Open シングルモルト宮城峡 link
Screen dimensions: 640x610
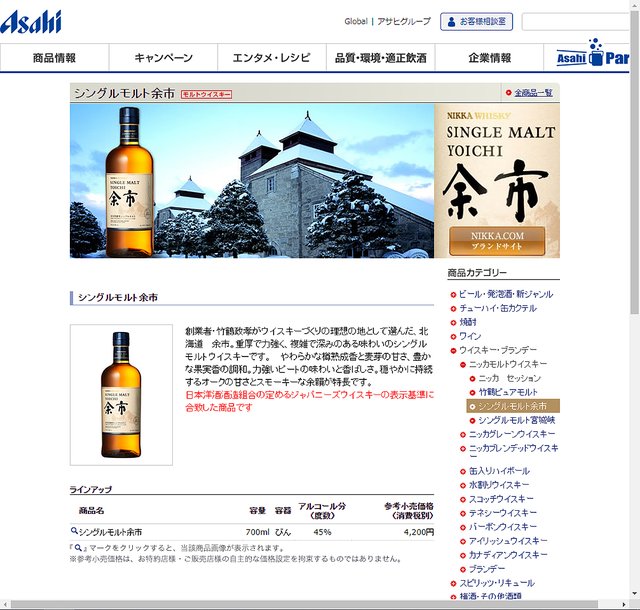pos(516,420)
